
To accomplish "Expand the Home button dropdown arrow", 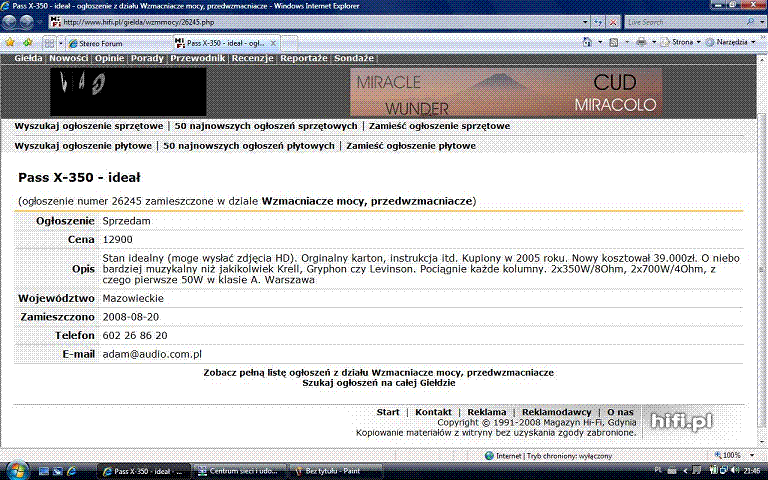I will coord(600,43).
